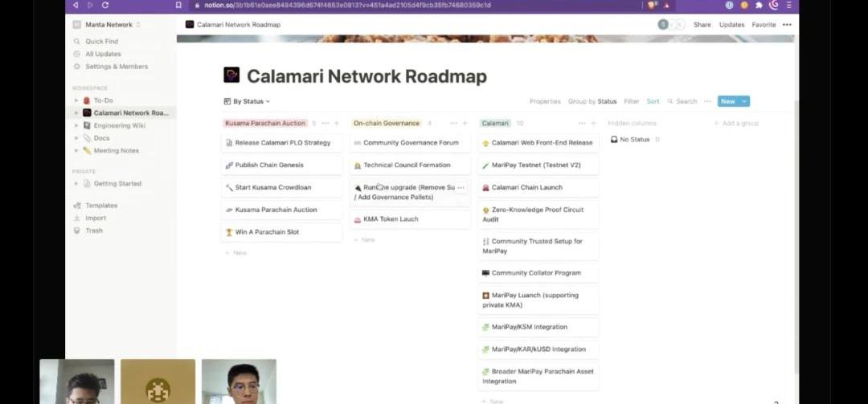Click the browser reload icon
The image size is (868, 404).
[x=105, y=5]
